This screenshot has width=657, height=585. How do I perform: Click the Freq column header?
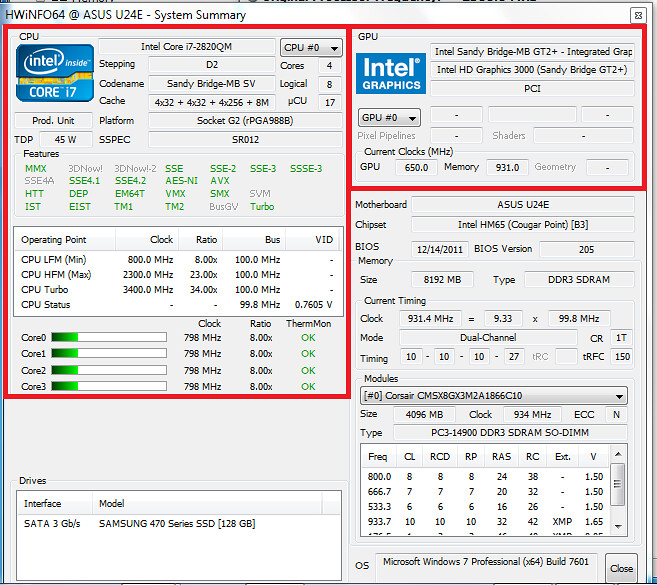378,457
